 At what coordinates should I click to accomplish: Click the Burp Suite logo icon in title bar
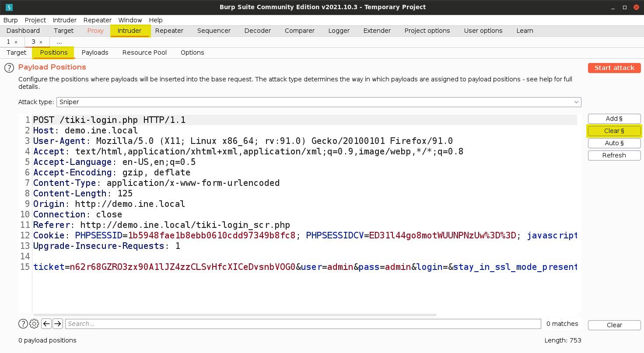point(9,7)
